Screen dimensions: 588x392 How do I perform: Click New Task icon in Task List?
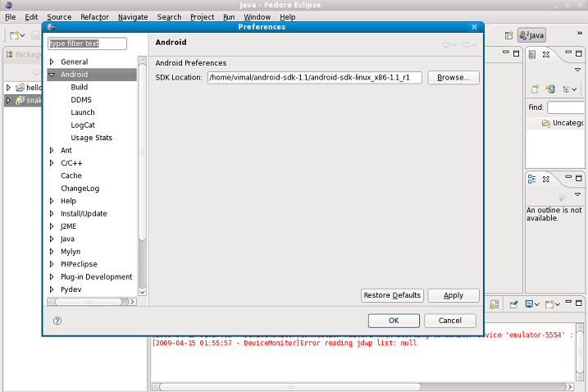click(x=536, y=89)
